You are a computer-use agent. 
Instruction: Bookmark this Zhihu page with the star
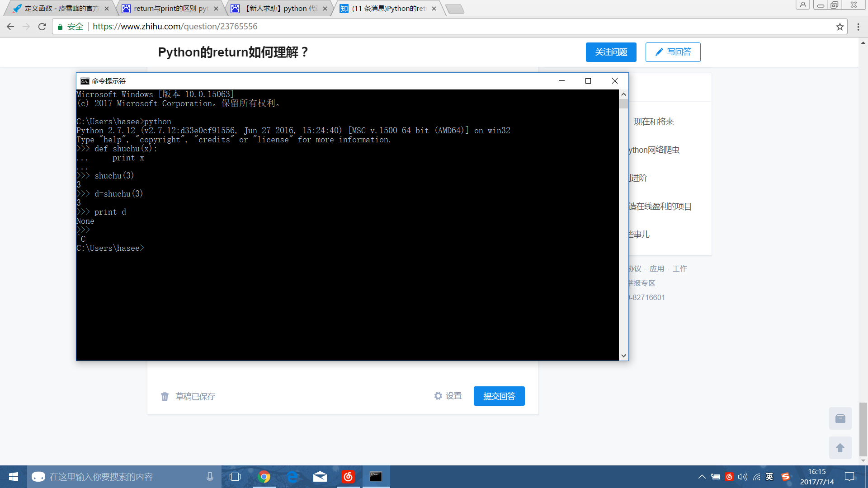pyautogui.click(x=840, y=26)
